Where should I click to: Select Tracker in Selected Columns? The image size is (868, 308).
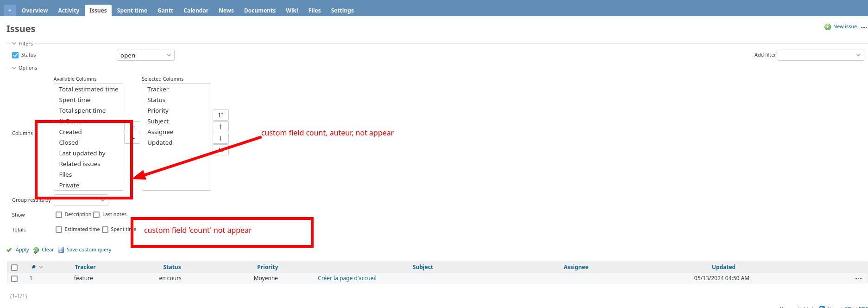(176, 89)
